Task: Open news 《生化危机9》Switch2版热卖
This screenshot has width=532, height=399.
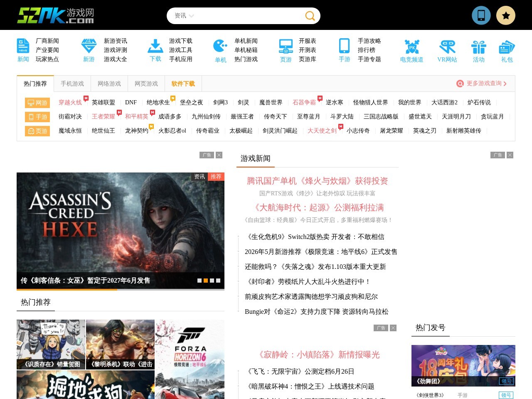Action: 315,237
